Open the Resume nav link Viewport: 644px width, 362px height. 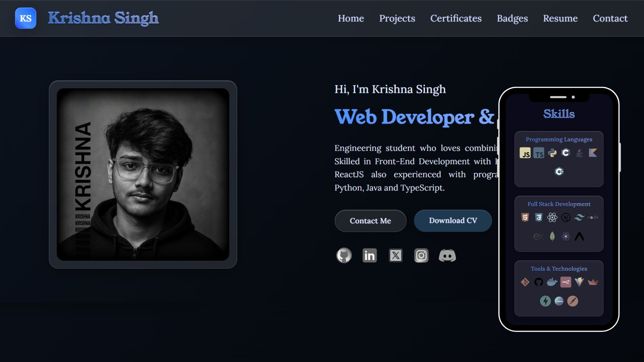560,18
